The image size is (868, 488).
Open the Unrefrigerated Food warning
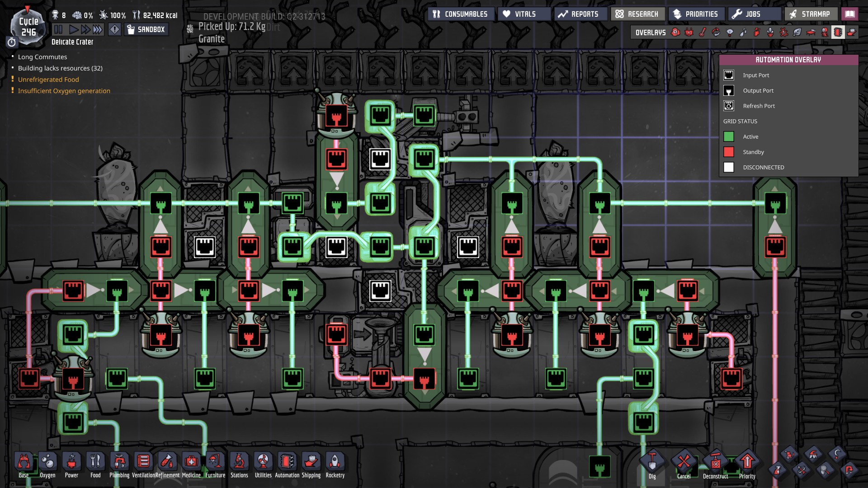click(48, 80)
